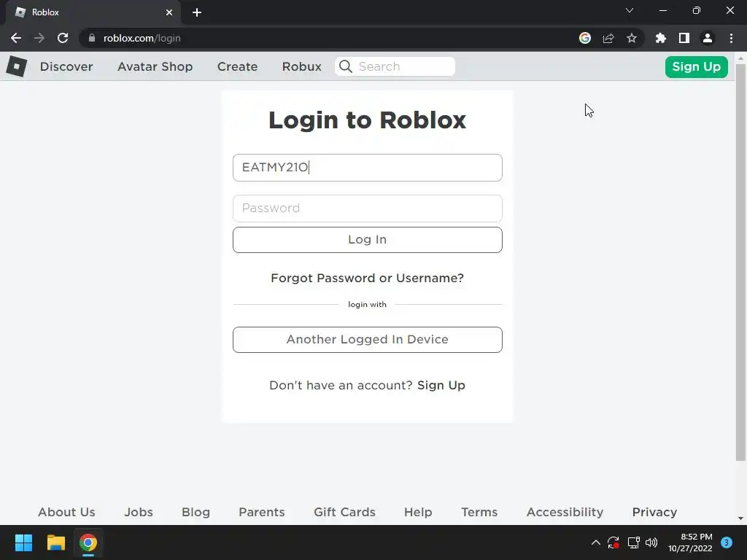Open network settings tray icon
Viewport: 747px width, 560px height.
633,542
